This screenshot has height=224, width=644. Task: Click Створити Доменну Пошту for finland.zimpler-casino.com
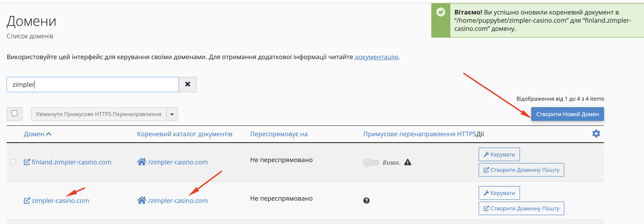tap(521, 170)
